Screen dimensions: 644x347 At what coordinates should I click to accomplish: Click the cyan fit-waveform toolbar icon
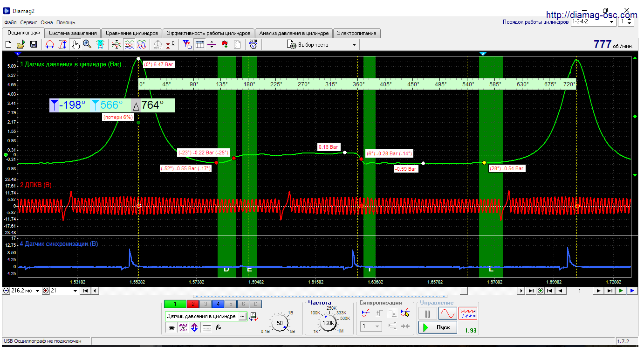[x=100, y=45]
